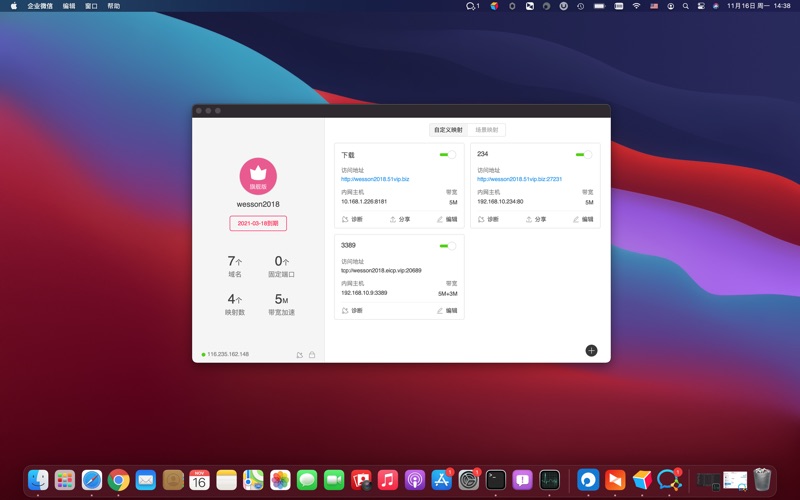
Task: Click the 带宽加速 5M stat
Action: (281, 305)
